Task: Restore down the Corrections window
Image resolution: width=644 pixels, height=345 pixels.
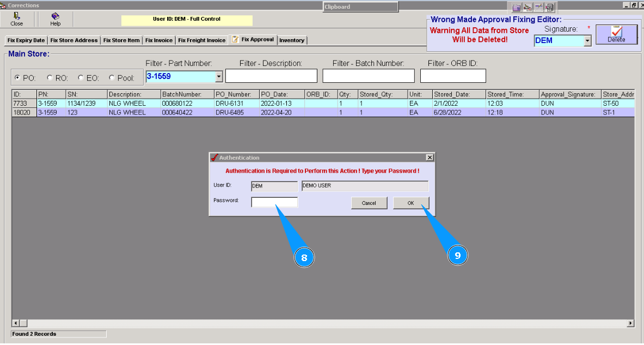Action: pyautogui.click(x=634, y=5)
